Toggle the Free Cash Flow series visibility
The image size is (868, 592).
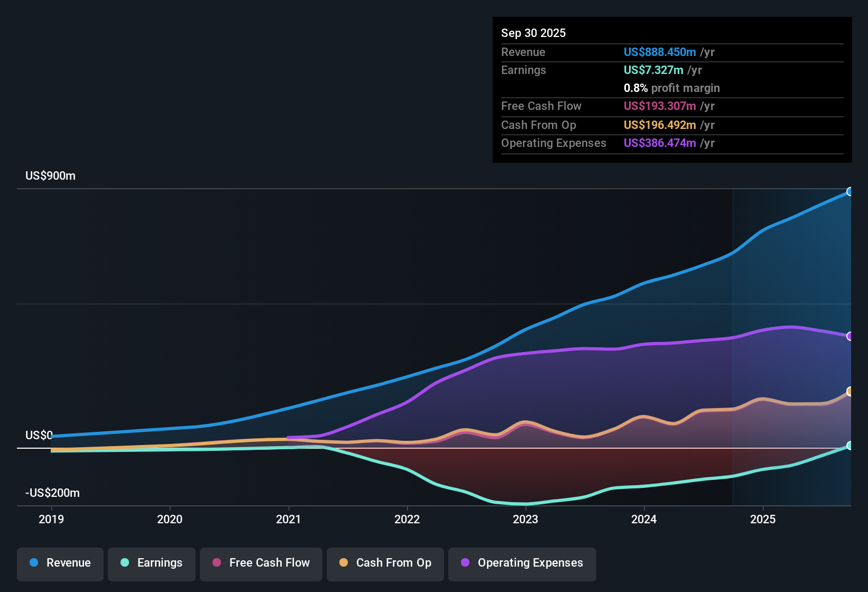261,563
